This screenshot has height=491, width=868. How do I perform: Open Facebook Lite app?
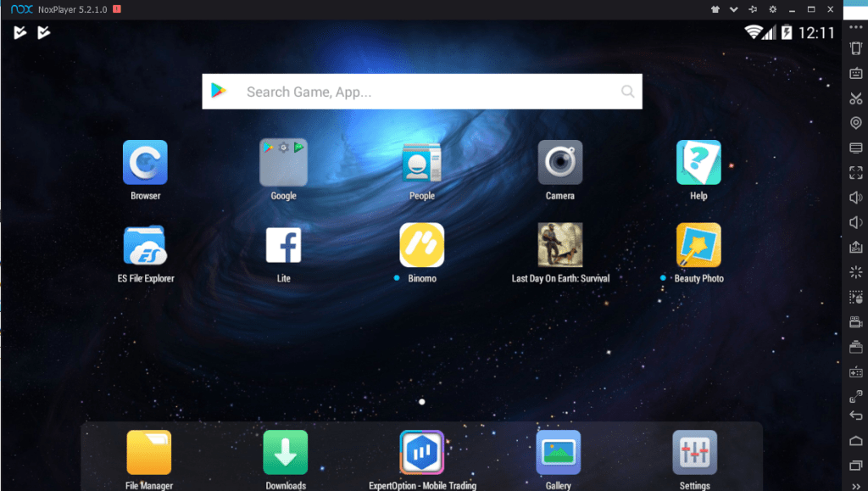coord(283,245)
